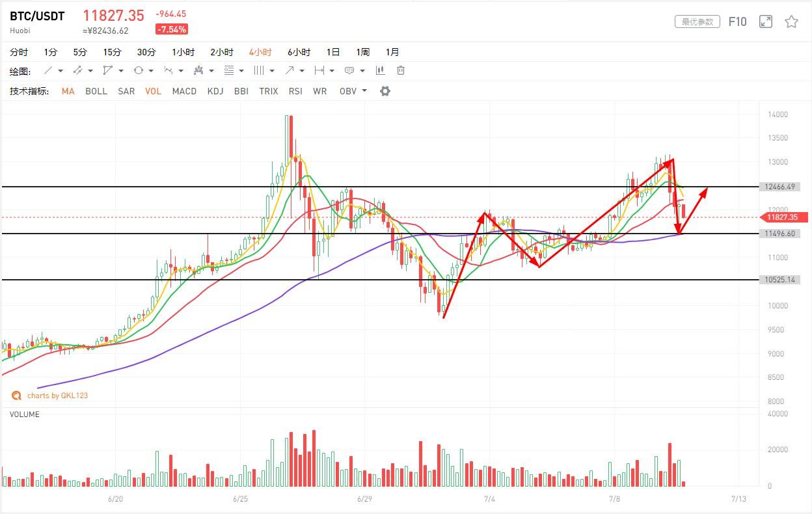Delete drawings with the trash icon
Image resolution: width=812 pixels, height=514 pixels.
click(x=401, y=70)
